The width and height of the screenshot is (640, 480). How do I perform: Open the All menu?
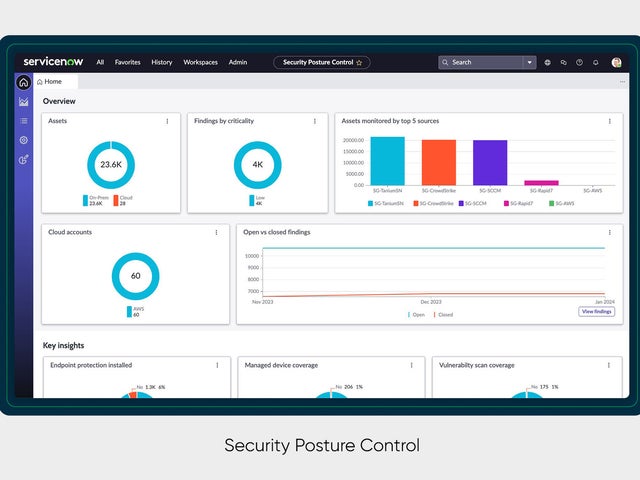tap(100, 62)
